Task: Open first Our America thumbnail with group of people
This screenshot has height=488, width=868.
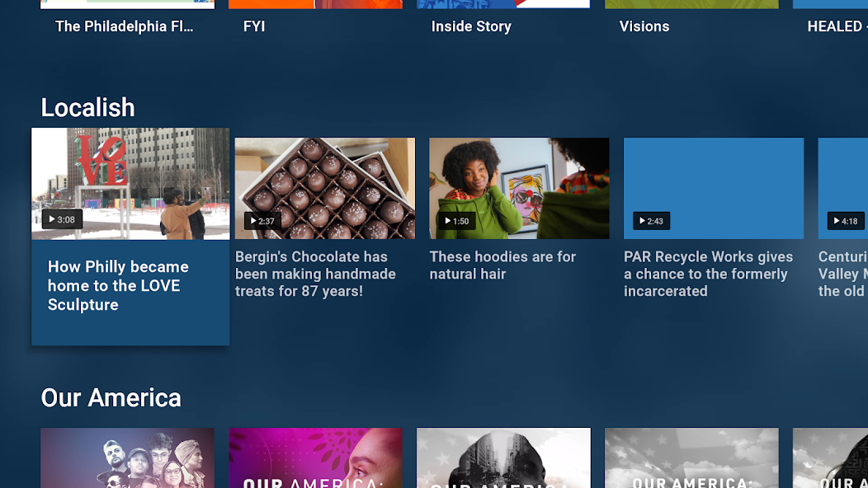Action: pyautogui.click(x=127, y=457)
